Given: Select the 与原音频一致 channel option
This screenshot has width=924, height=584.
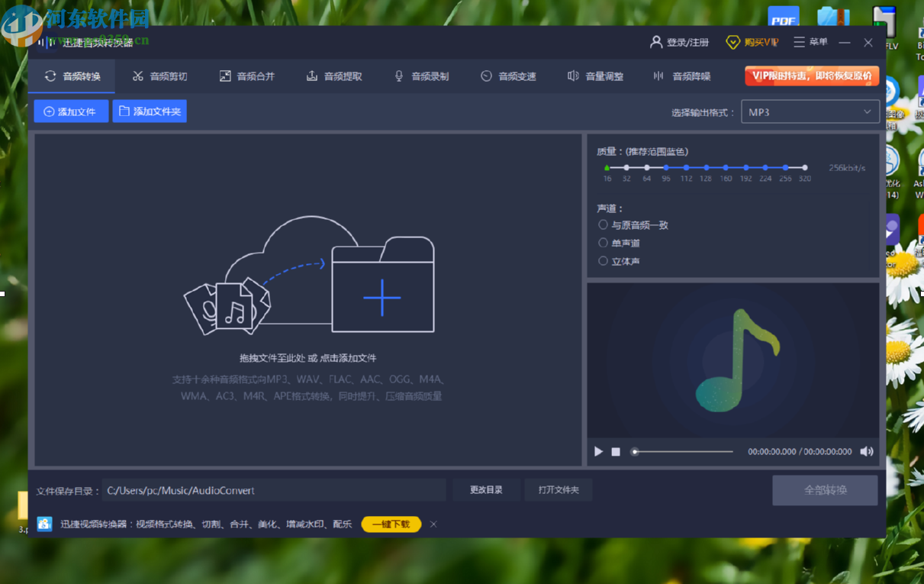Looking at the screenshot, I should point(604,225).
